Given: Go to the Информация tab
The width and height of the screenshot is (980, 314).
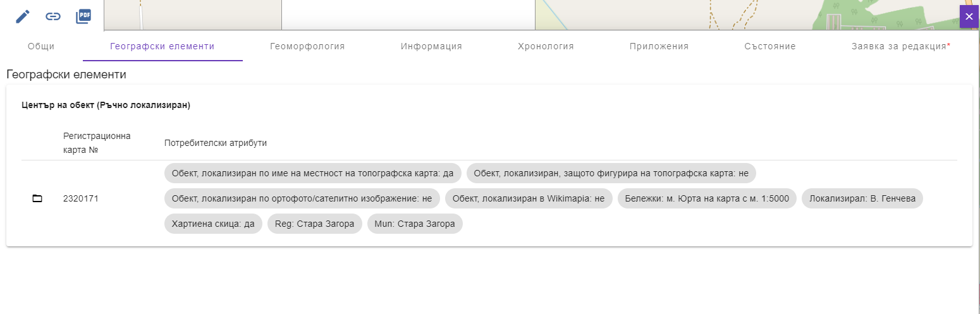Looking at the screenshot, I should [431, 46].
